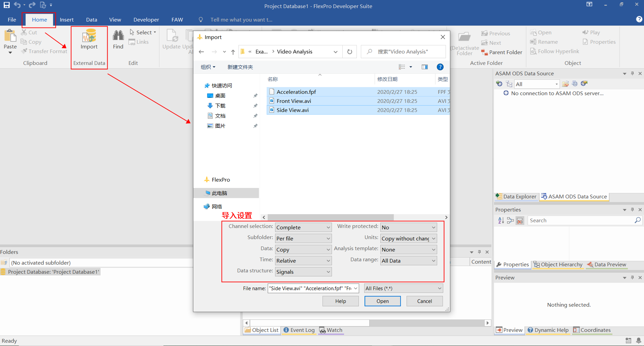644x346 pixels.
Task: Click the Undo arrow icon
Action: coord(17,5)
